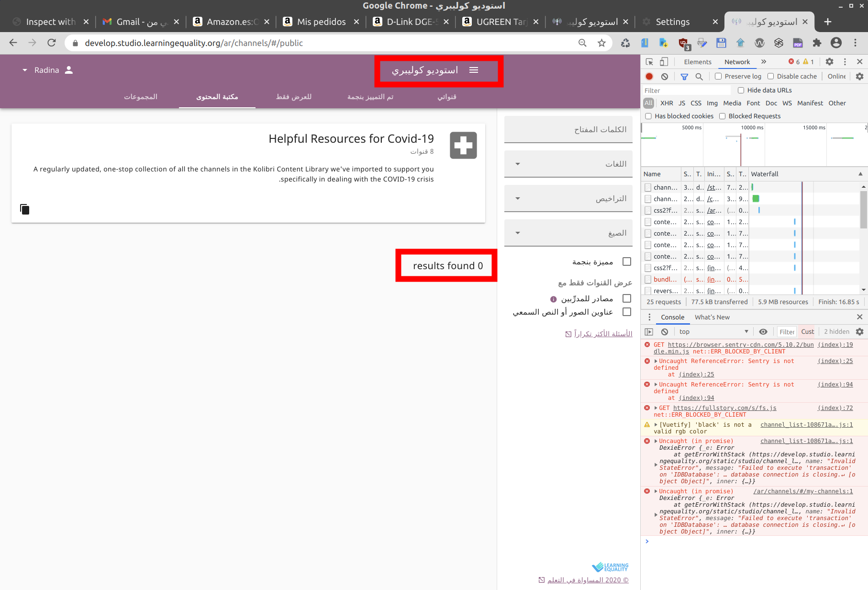The image size is (868, 590).
Task: Expand the الصيغ formats dropdown
Action: tap(568, 233)
